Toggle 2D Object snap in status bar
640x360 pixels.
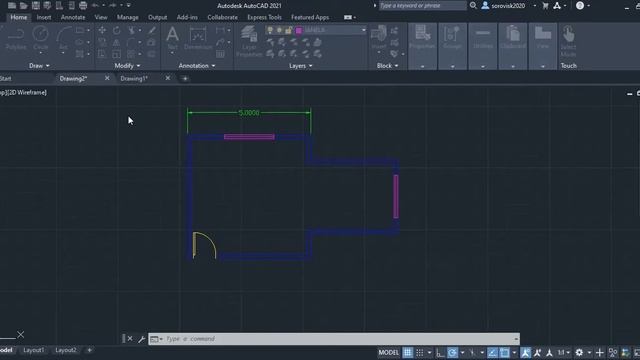[505, 352]
